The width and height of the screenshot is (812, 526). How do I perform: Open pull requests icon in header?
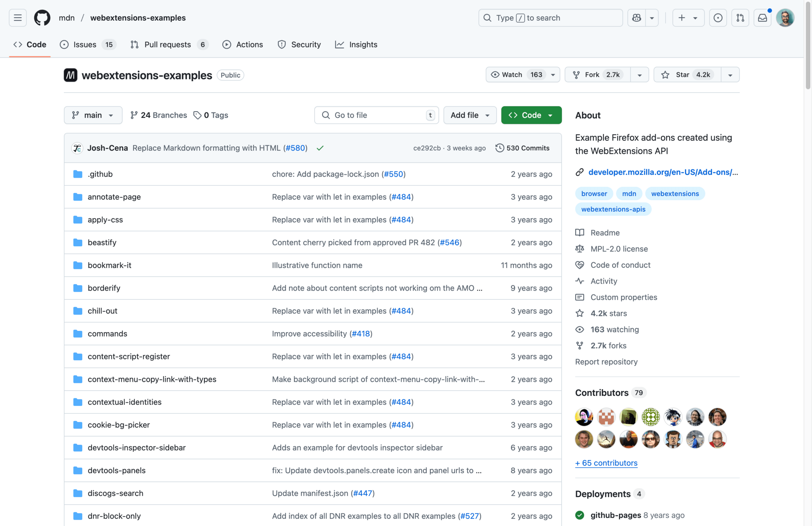coord(740,18)
